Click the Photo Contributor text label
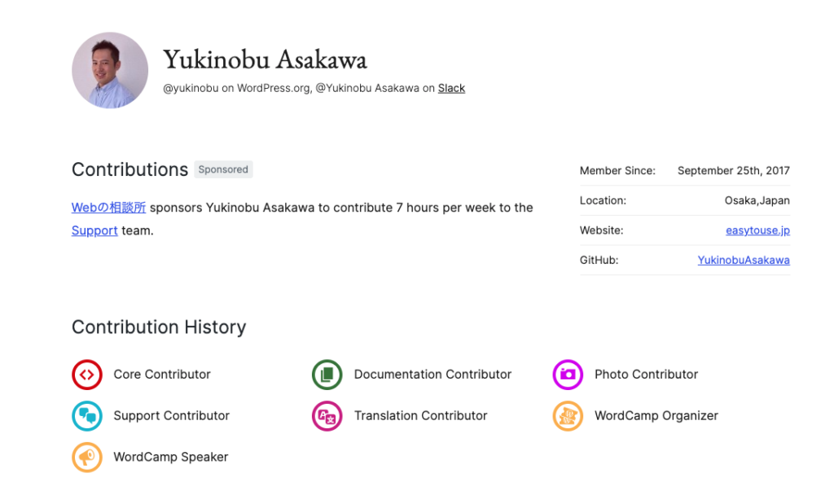Viewport: 834px width, 504px height. pyautogui.click(x=646, y=375)
